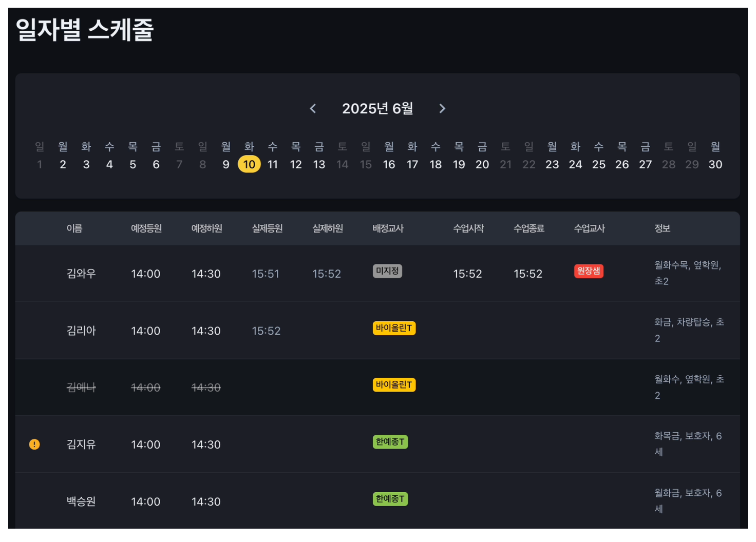Click the 배정교사 column header
This screenshot has height=542, width=756.
point(388,228)
